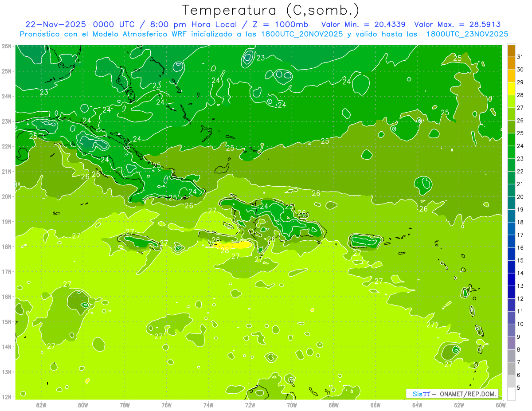This screenshot has height=411, width=532.
Task: Click the latitude axis label '20N'
Action: click(7, 196)
